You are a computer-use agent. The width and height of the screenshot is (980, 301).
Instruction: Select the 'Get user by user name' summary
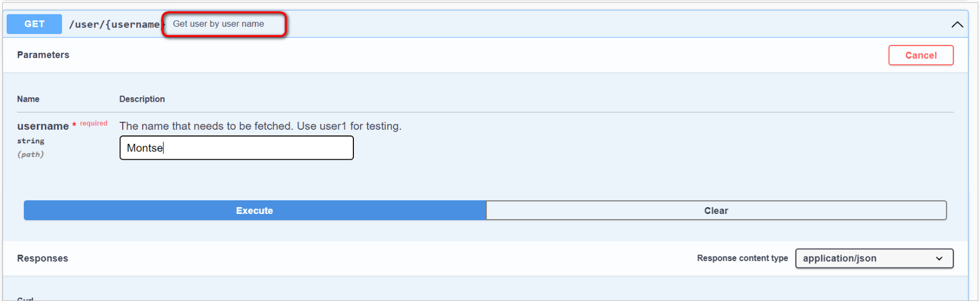click(x=218, y=24)
